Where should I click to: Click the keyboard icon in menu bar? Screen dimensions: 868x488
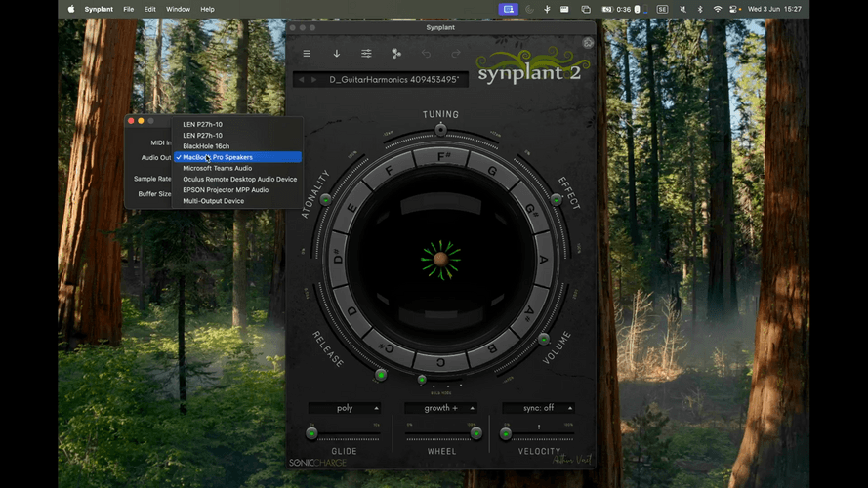564,9
